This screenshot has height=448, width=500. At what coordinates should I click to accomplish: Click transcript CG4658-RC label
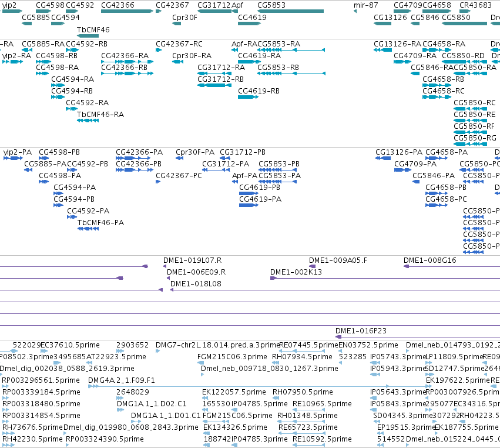click(x=443, y=91)
